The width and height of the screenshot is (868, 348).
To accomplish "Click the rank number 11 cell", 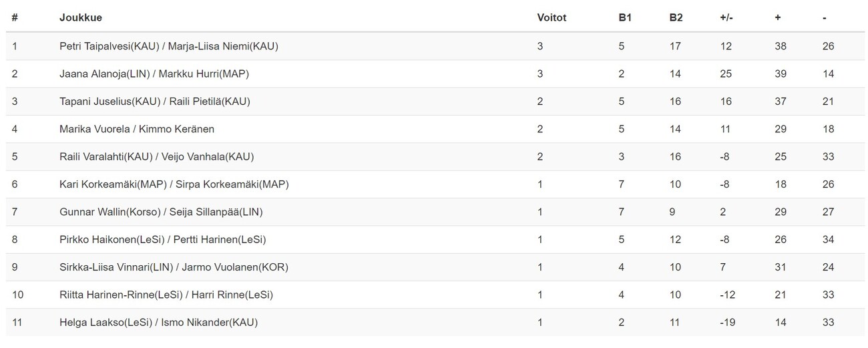I will tap(17, 322).
